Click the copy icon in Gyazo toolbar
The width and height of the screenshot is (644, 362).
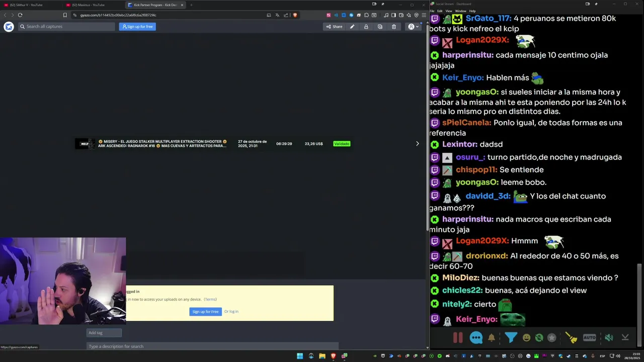point(380,27)
